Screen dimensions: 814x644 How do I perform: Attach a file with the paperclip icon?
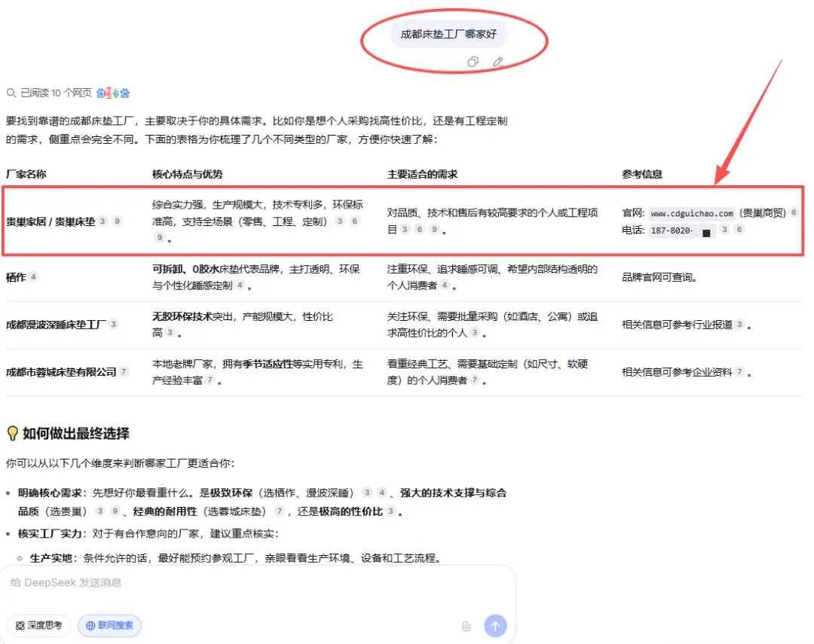(x=467, y=626)
